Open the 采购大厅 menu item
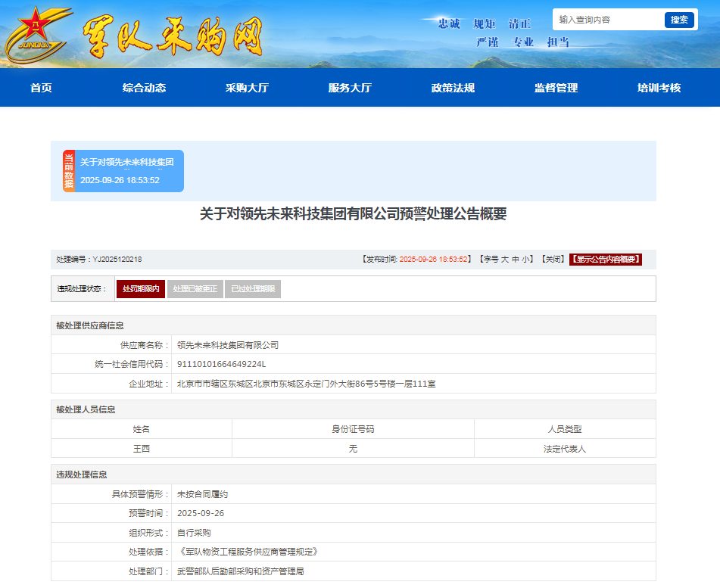Image resolution: width=720 pixels, height=588 pixels. point(247,88)
